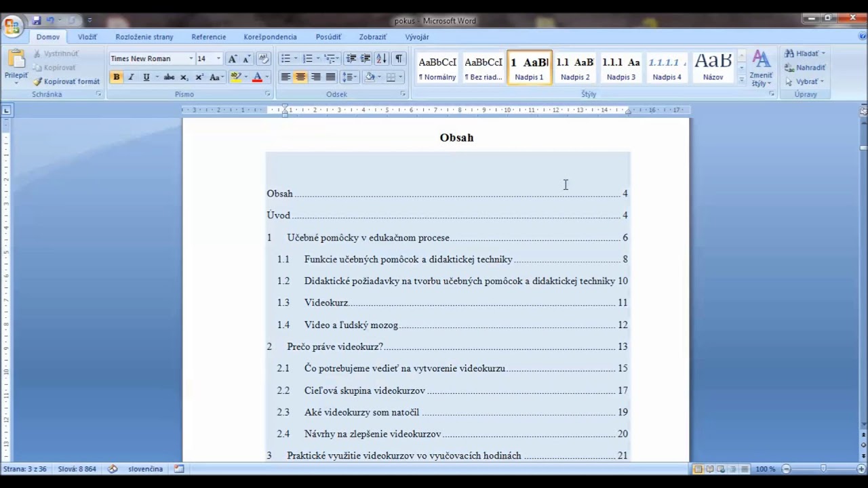Viewport: 868px width, 488px height.
Task: Toggle the ruler display button
Action: point(863,110)
